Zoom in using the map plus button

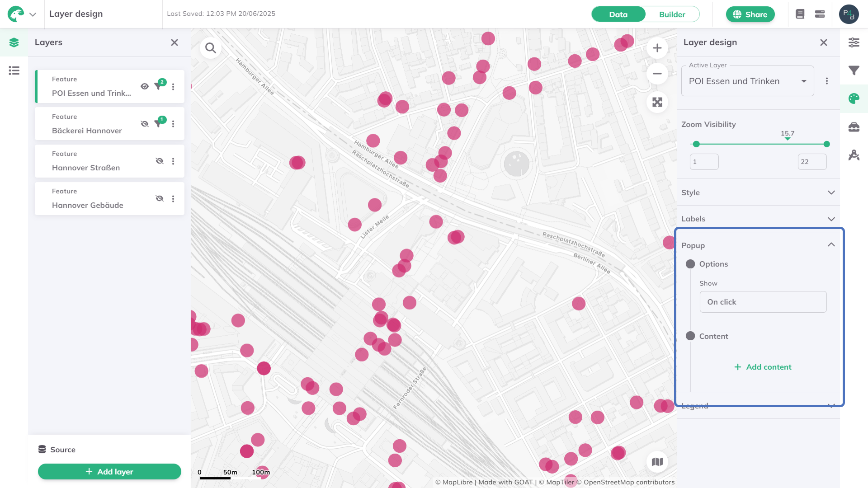[x=657, y=48]
